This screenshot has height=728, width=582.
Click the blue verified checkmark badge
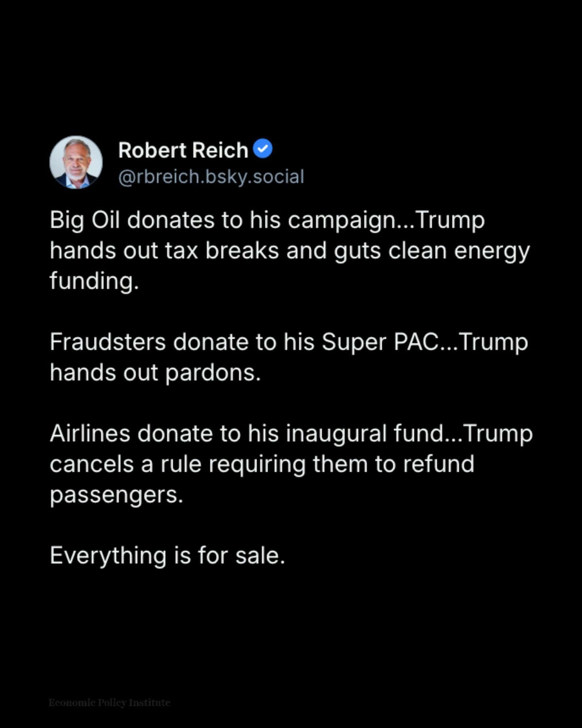pyautogui.click(x=263, y=148)
